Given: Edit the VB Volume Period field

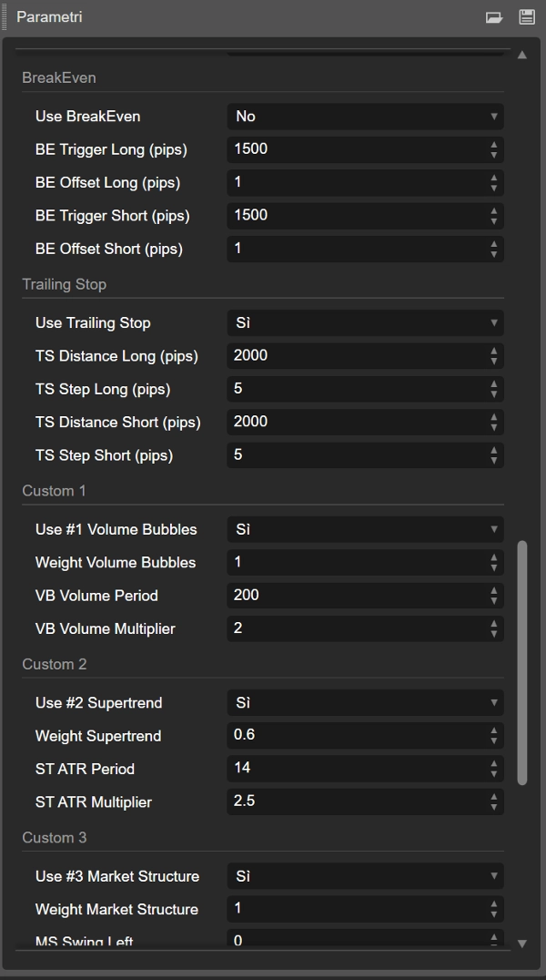Looking at the screenshot, I should click(356, 596).
